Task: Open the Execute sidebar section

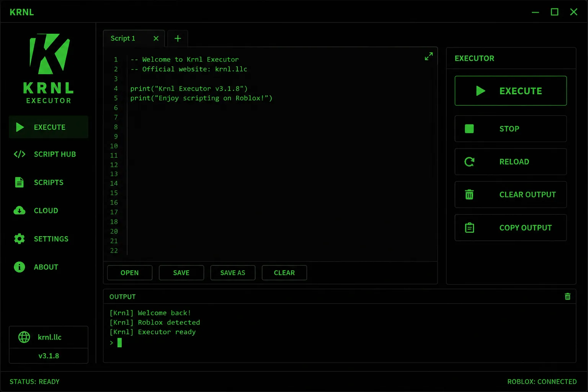Action: tap(49, 127)
